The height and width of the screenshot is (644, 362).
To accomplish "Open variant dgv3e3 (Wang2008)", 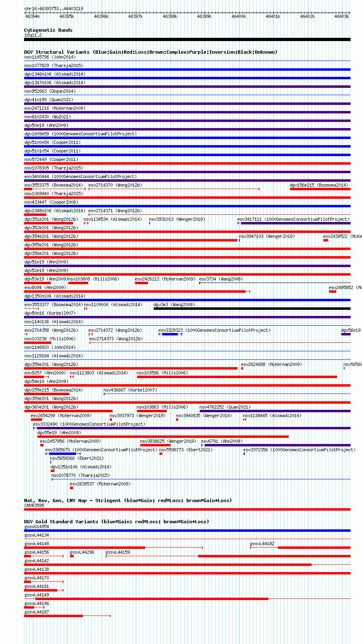I will 174,305.
